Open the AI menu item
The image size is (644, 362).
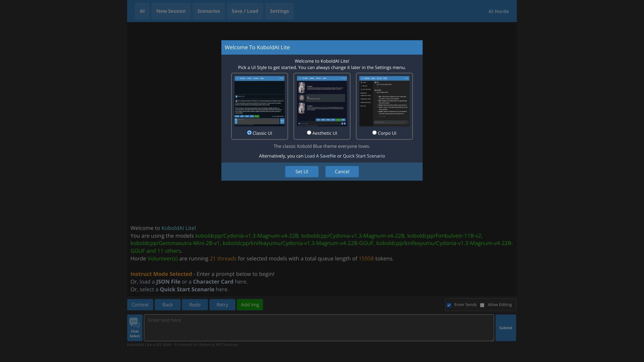(142, 11)
